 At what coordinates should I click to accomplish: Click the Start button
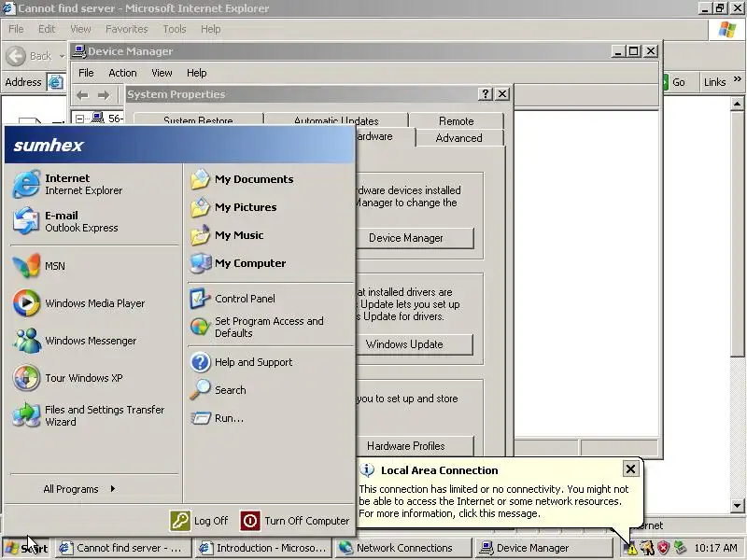pos(26,548)
